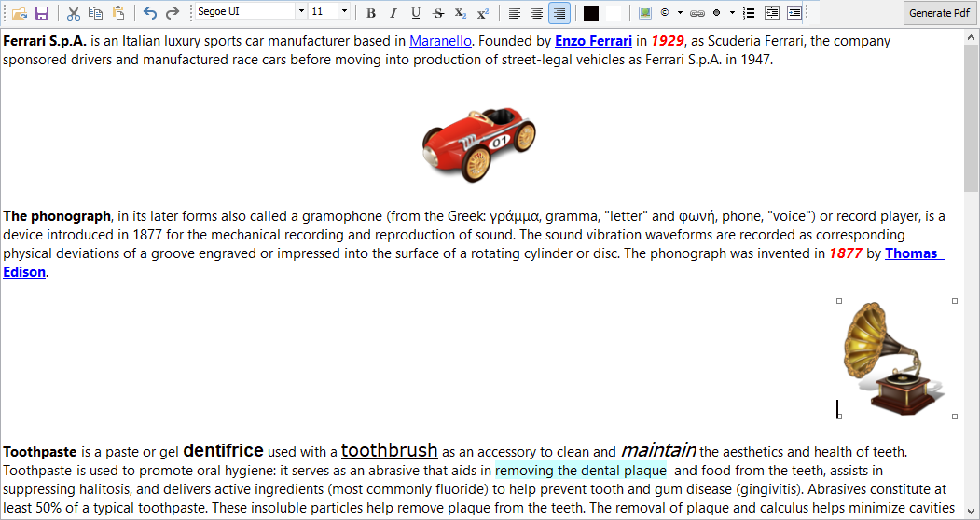Save the document with the floppy icon
Screen dimensions: 980x520
click(42, 13)
